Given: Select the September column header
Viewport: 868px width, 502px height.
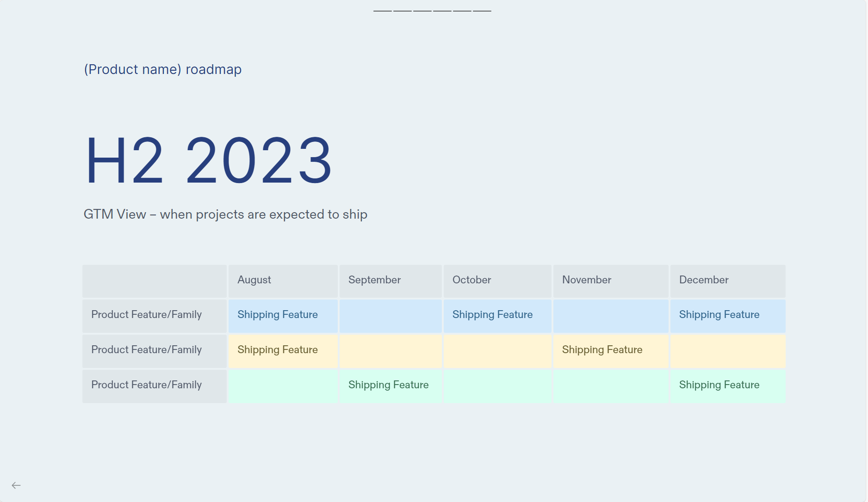Looking at the screenshot, I should pyautogui.click(x=391, y=281).
